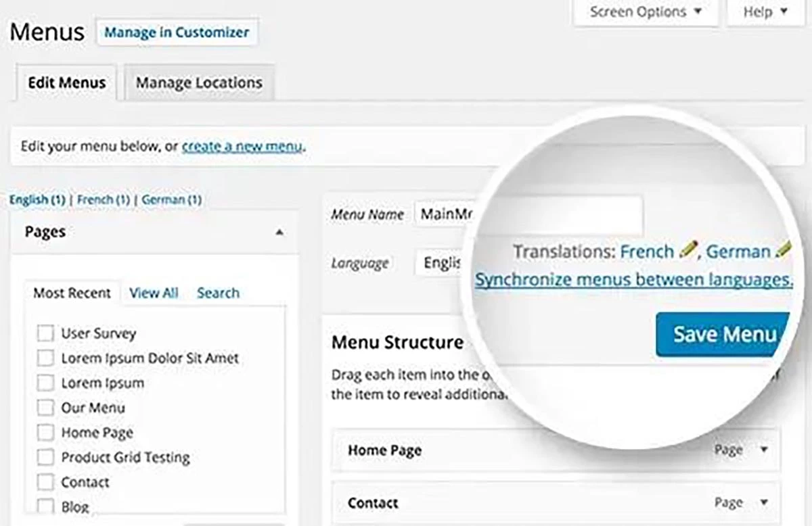Check the Contact page checkbox
Image resolution: width=812 pixels, height=526 pixels.
pyautogui.click(x=45, y=482)
